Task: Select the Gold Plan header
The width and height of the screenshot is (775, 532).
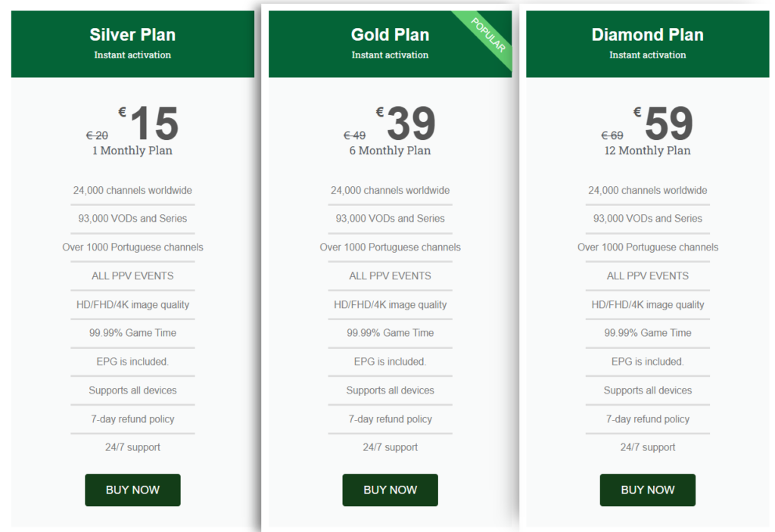Action: click(390, 35)
